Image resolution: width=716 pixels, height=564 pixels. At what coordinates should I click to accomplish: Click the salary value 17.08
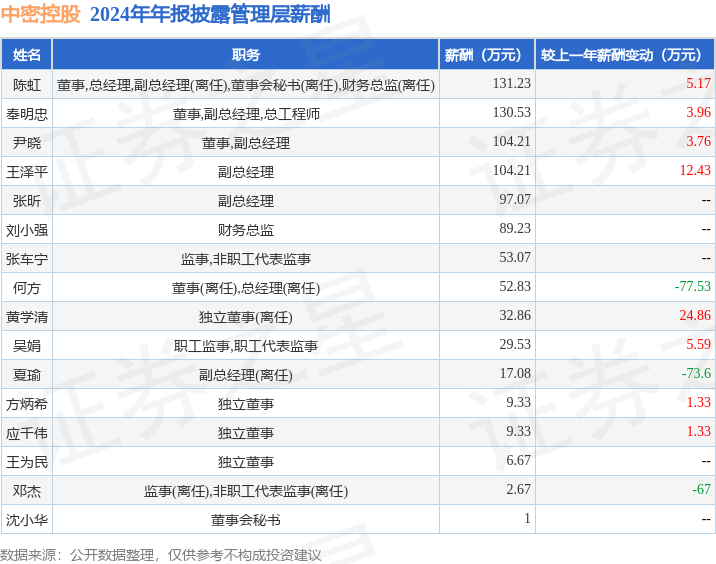click(515, 373)
